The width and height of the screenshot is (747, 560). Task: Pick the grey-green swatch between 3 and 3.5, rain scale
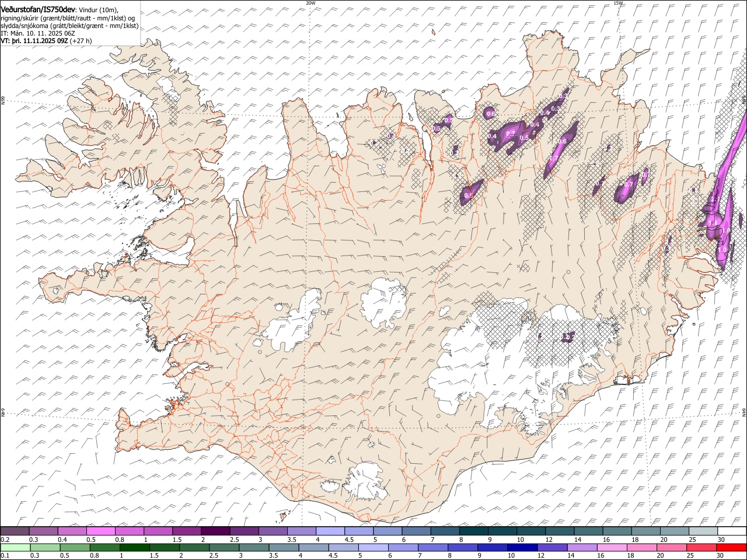point(253,547)
